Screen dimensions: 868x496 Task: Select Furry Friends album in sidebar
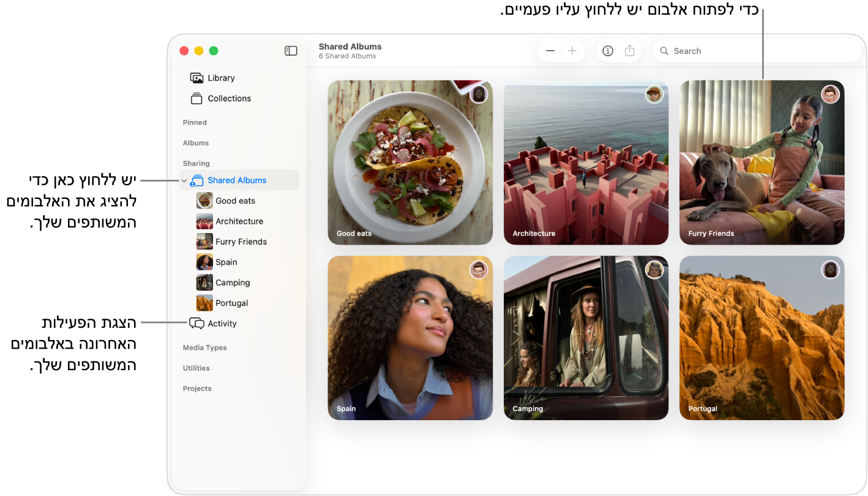pyautogui.click(x=241, y=242)
